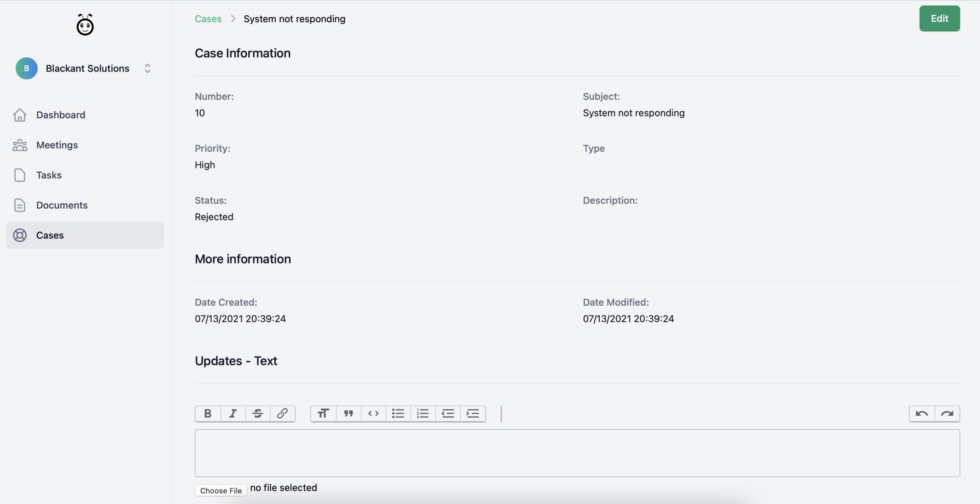Image resolution: width=980 pixels, height=504 pixels.
Task: Click the Documents page icon
Action: click(x=20, y=205)
